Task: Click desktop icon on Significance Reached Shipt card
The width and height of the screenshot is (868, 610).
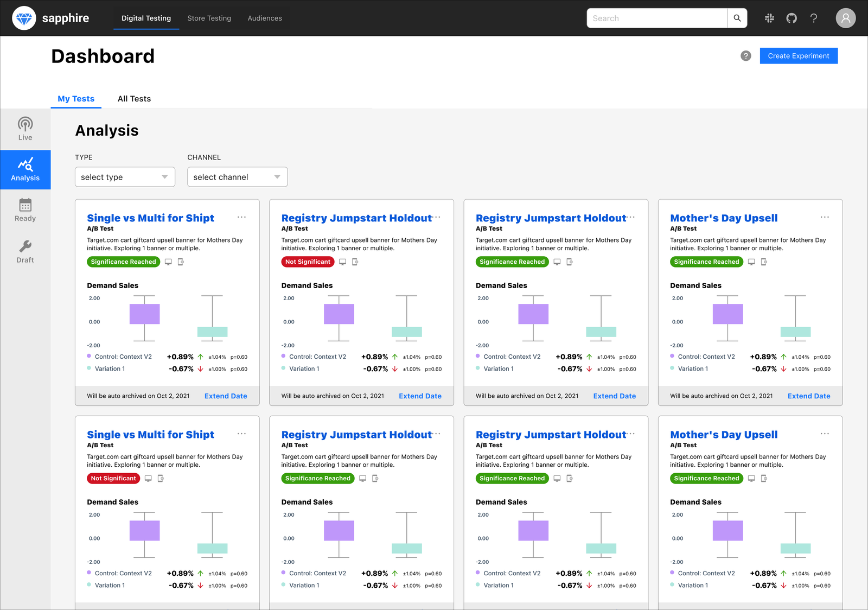Action: 168,262
